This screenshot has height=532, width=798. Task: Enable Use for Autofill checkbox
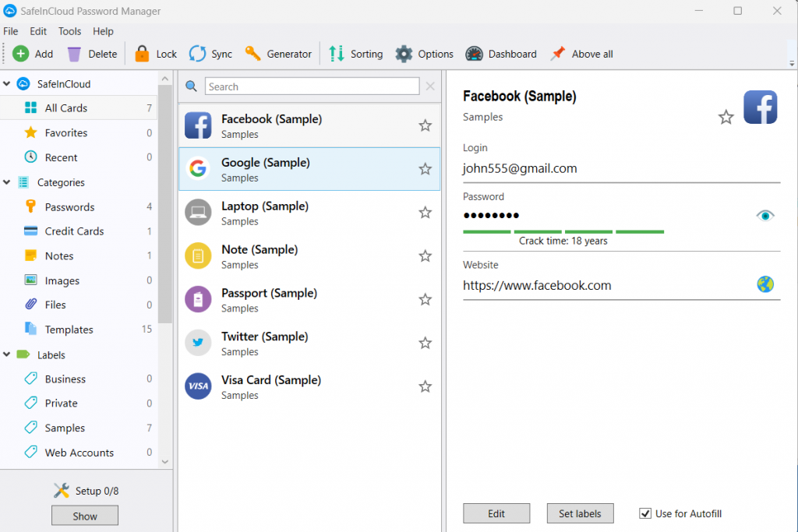(x=645, y=513)
